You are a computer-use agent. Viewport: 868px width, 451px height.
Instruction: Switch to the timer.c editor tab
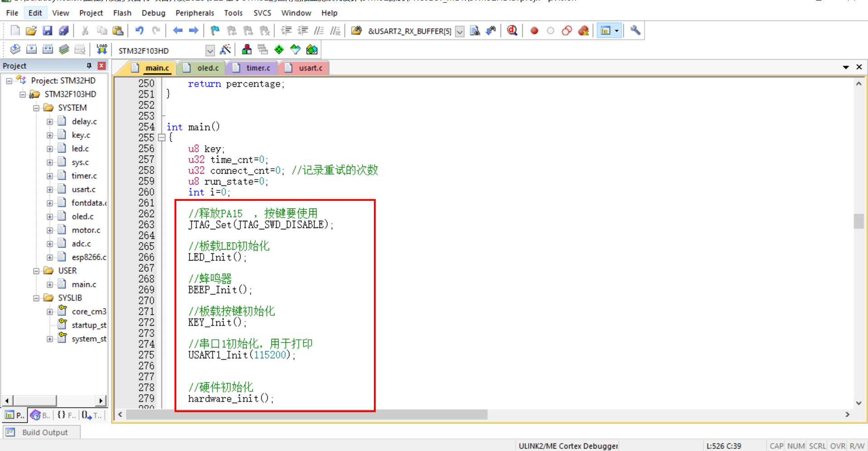tap(252, 68)
